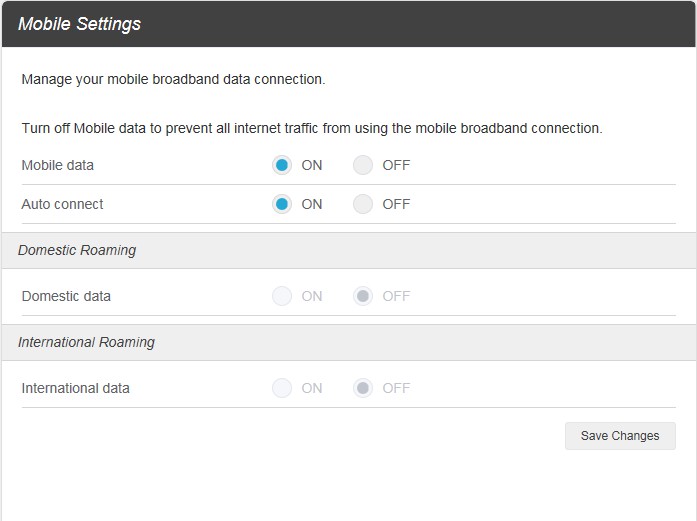This screenshot has width=697, height=521.
Task: Click the International Roaming section header
Action: coord(86,342)
